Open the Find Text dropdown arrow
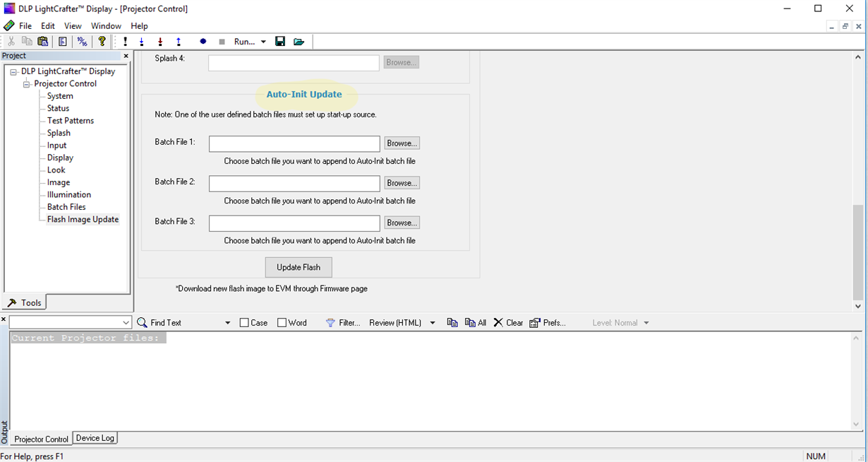Viewport: 868px width, 462px height. click(x=227, y=323)
